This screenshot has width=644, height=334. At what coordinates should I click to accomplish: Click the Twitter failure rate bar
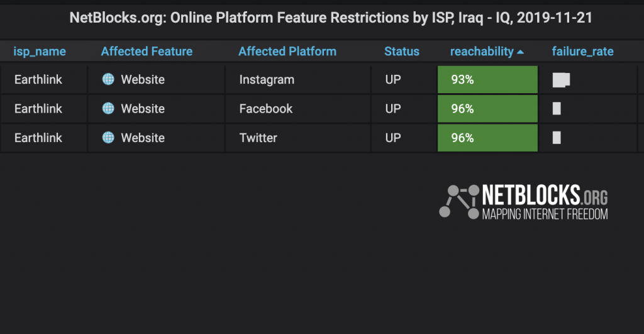557,138
